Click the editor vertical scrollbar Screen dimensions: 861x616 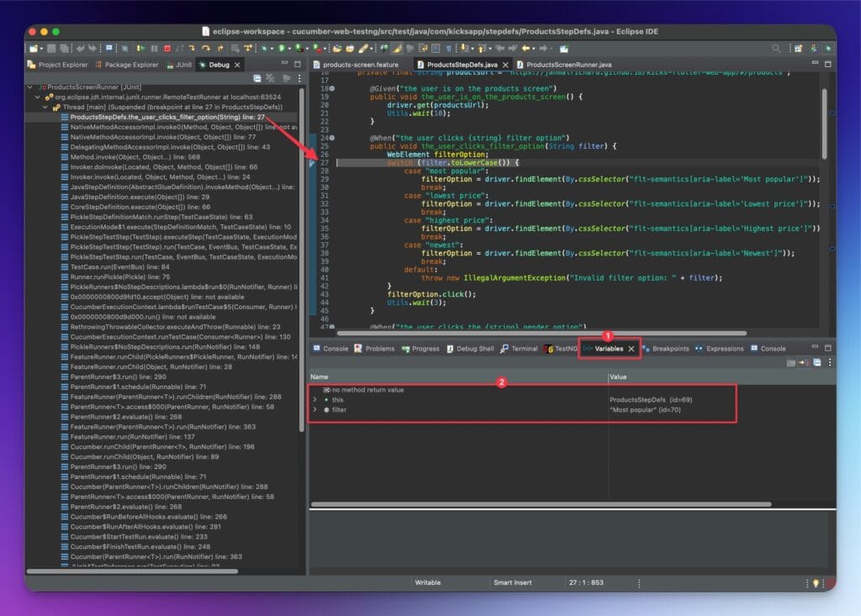(824, 124)
